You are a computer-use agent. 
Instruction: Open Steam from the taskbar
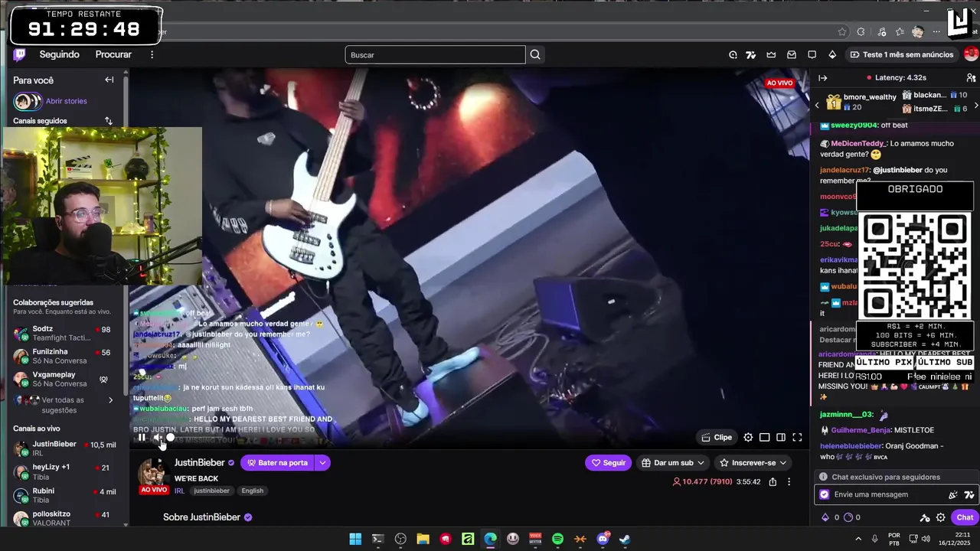[x=625, y=539]
